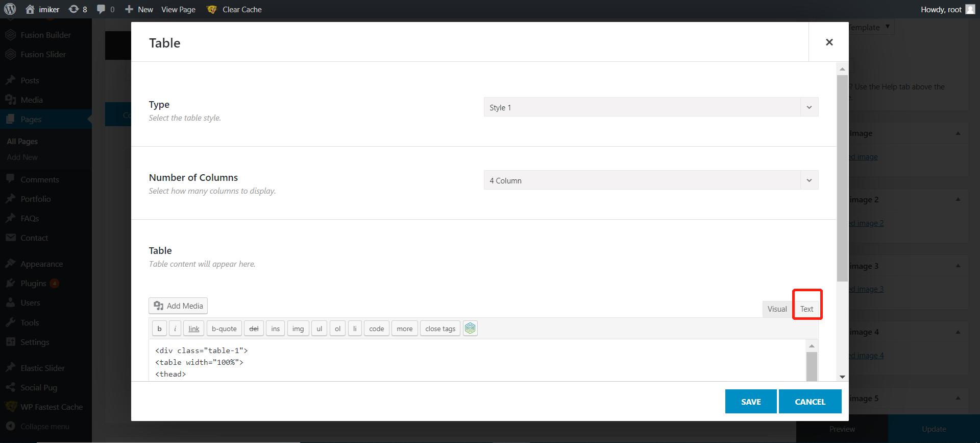Click the more quicktag button
Screen dimensions: 980x443
pos(405,329)
